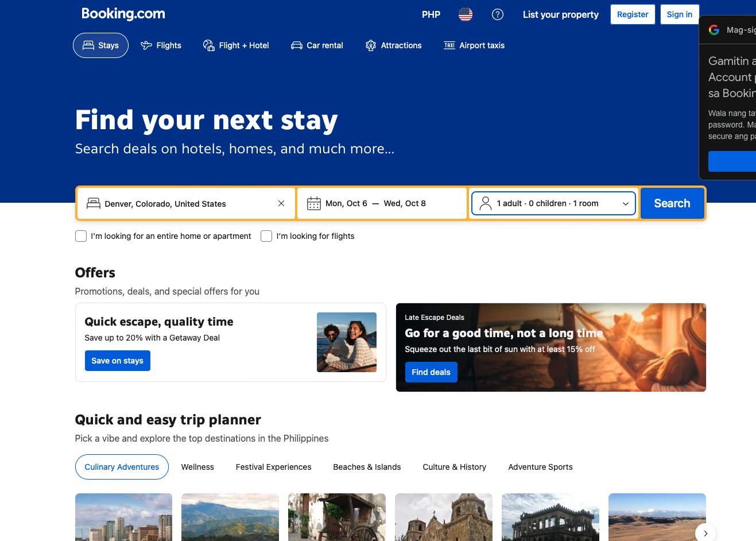Open the Car rental tab
The width and height of the screenshot is (756, 541).
pos(317,45)
